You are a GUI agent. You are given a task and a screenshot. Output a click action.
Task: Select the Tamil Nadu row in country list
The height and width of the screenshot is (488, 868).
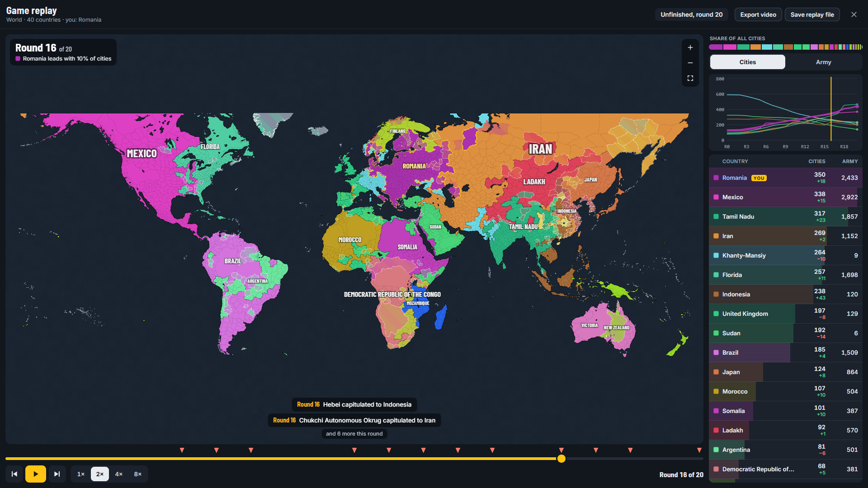click(x=786, y=216)
